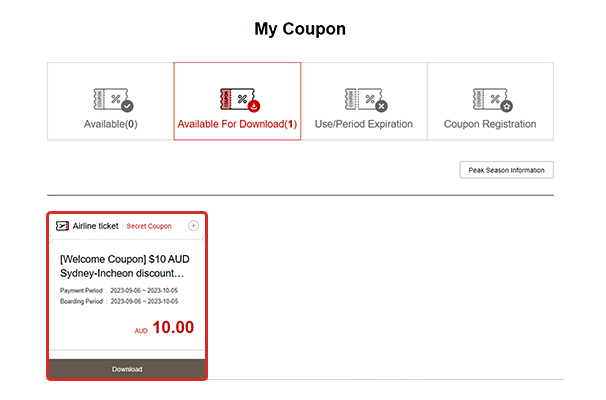Screen dimensions: 606x400
Task: Click the Airline ticket category label
Action: click(95, 226)
